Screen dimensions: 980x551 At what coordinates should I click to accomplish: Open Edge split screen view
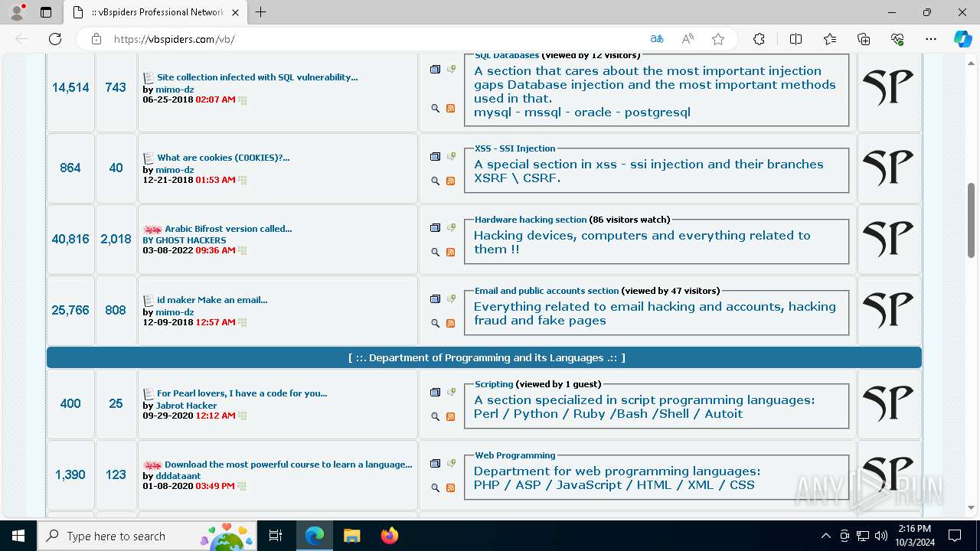(x=795, y=39)
